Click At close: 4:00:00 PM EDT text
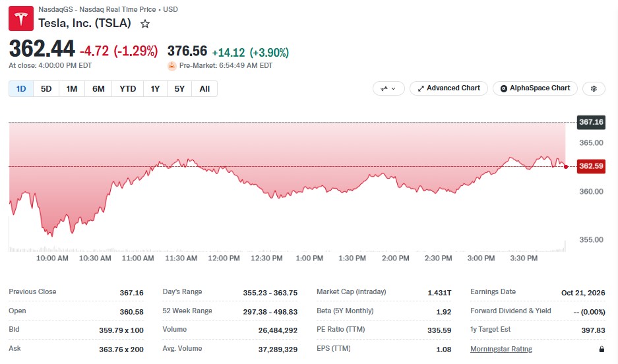 pyautogui.click(x=50, y=66)
